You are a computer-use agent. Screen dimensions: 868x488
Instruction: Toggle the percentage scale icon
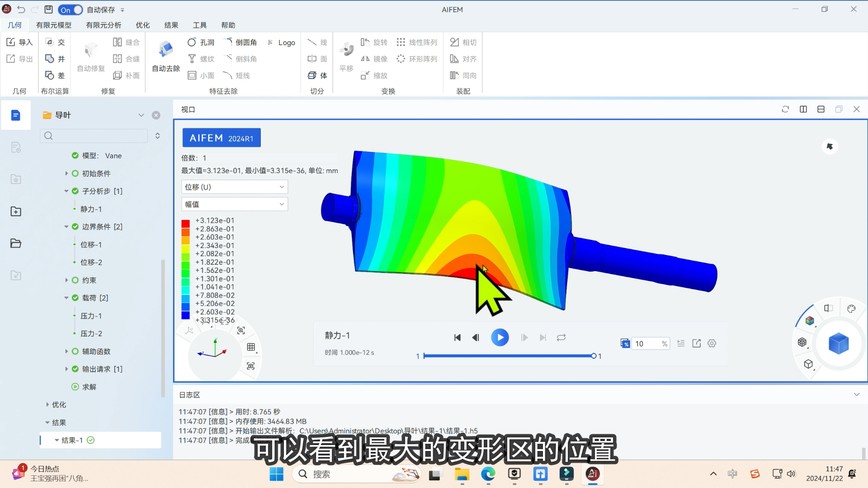[x=625, y=343]
